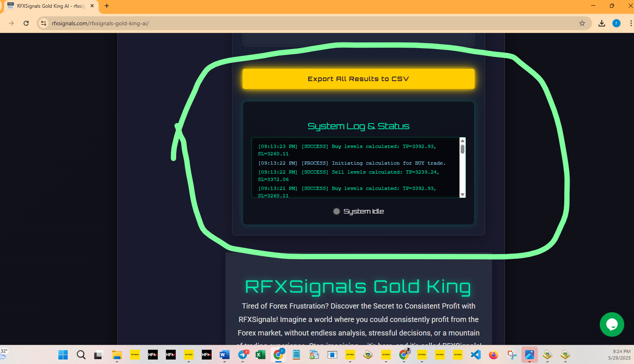Bookmark this page with the star icon
The image size is (634, 364).
click(582, 23)
